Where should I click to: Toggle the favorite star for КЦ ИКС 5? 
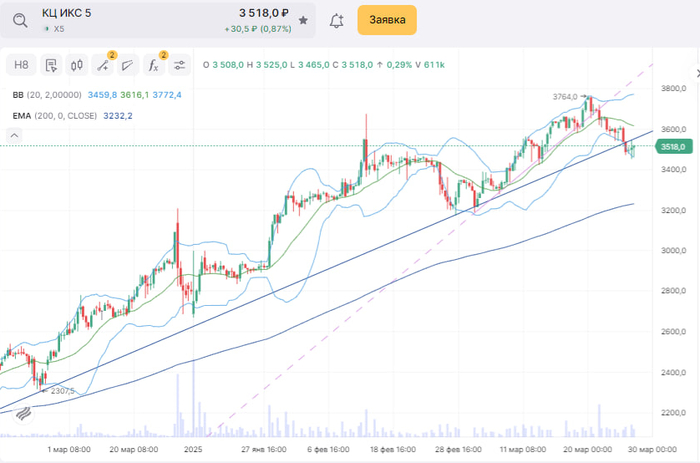pos(303,20)
